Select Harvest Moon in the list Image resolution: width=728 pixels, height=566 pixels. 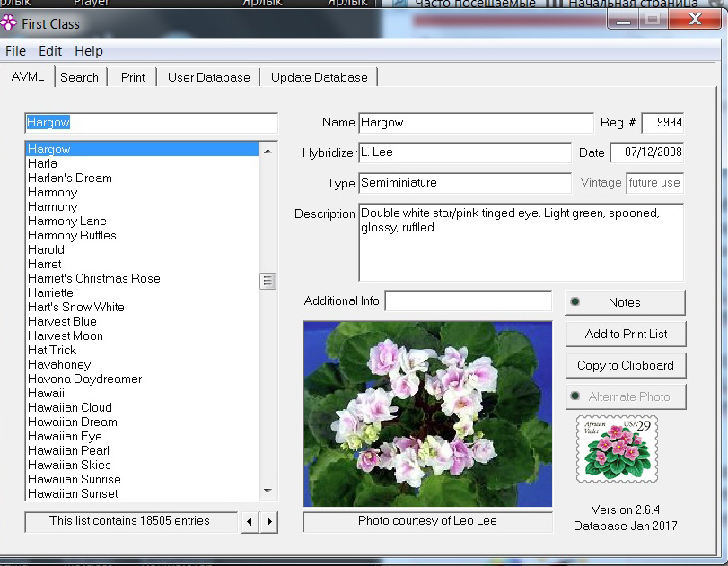(x=142, y=335)
